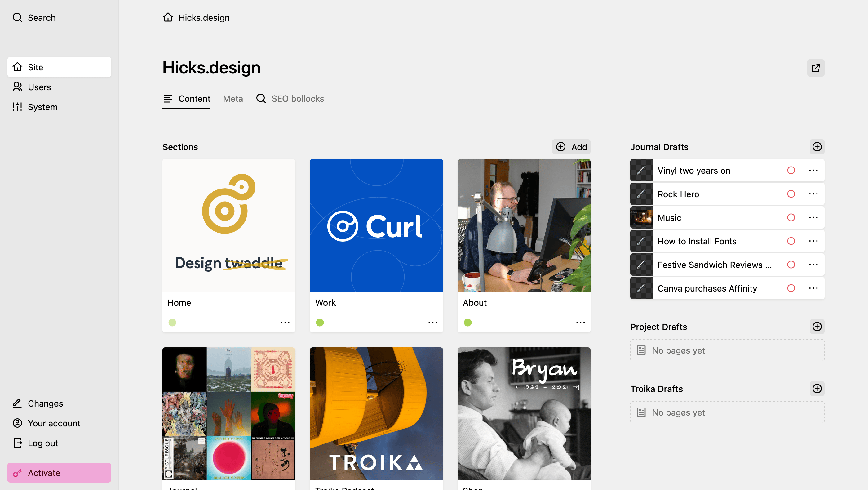868x490 pixels.
Task: Click the Add section button
Action: click(x=571, y=147)
